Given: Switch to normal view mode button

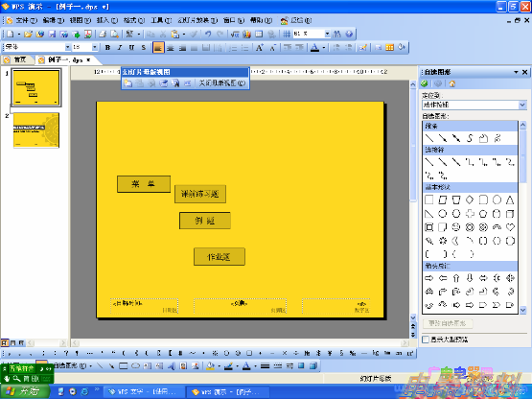Looking at the screenshot, I should 5,342.
